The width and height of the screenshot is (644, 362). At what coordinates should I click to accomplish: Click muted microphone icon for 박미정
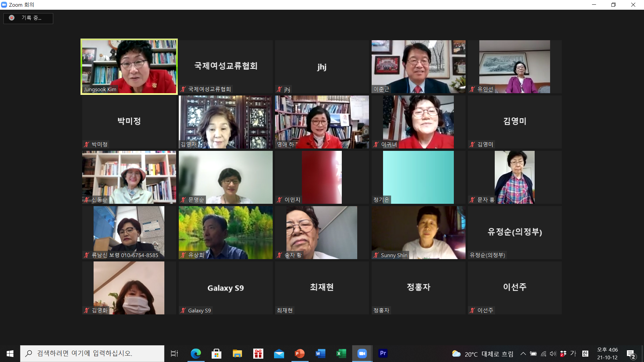87,144
